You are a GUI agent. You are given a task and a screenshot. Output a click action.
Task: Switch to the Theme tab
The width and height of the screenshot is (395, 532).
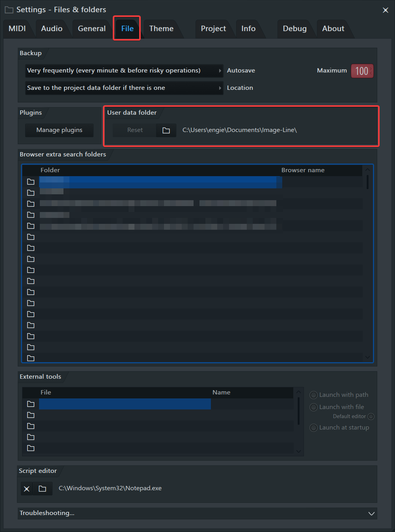point(161,28)
